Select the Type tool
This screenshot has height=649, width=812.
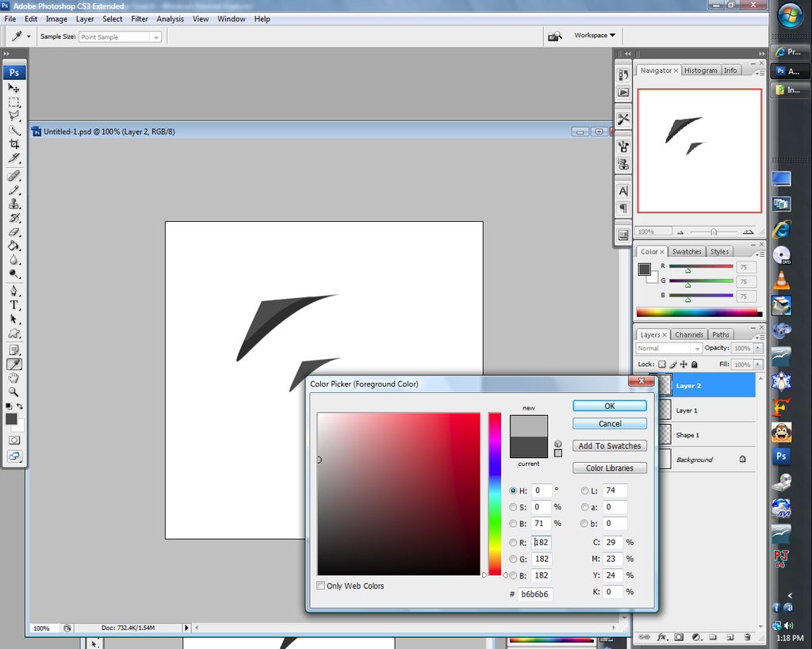(15, 304)
